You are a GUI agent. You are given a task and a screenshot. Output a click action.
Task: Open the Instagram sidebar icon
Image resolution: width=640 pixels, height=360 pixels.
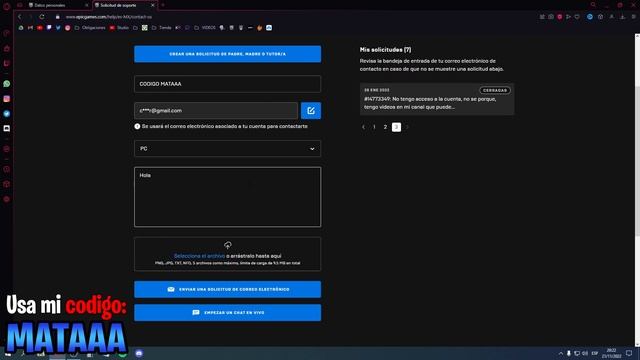pos(7,99)
